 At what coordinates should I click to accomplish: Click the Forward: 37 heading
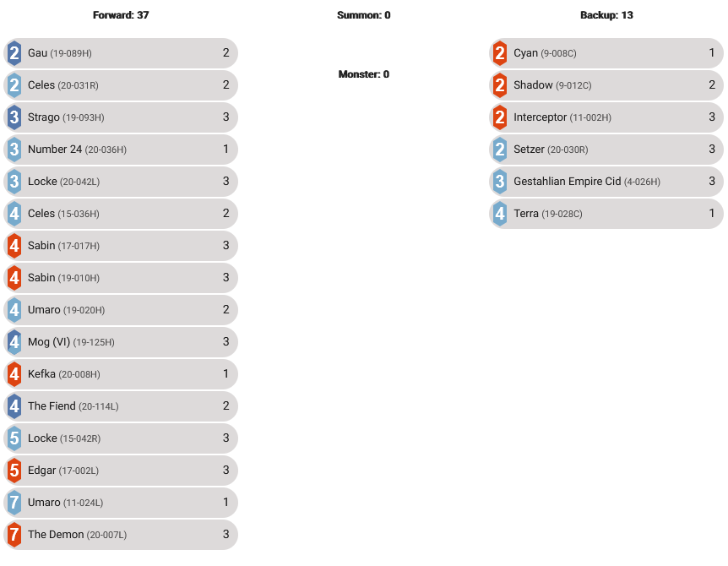click(121, 15)
